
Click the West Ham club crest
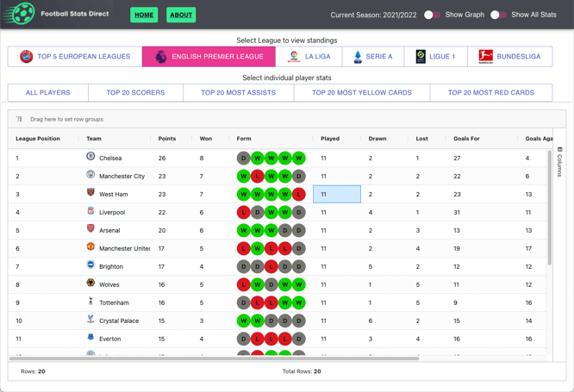tap(90, 192)
